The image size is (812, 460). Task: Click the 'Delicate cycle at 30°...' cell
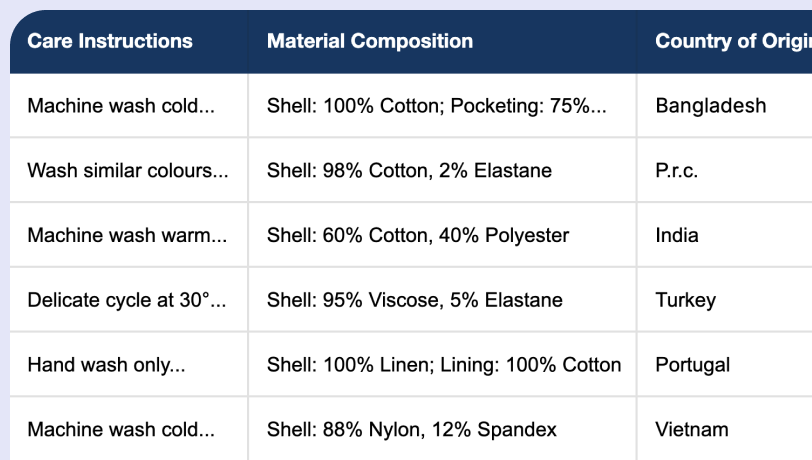coord(127,300)
